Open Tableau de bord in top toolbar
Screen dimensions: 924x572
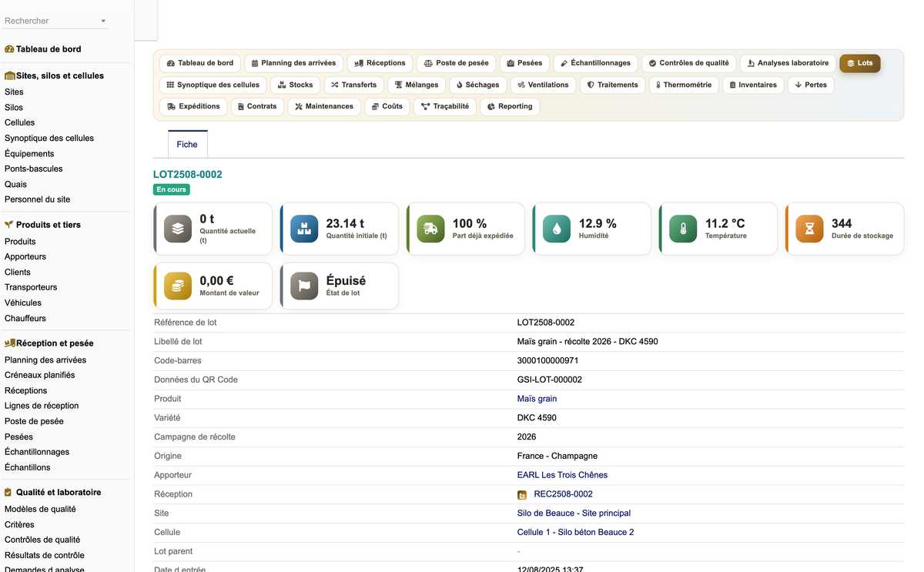[x=200, y=63]
